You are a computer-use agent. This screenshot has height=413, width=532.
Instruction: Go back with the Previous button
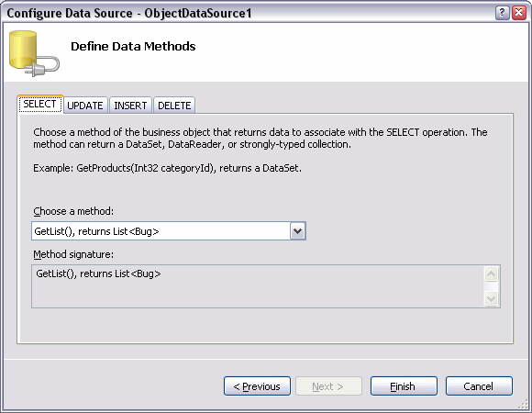257,386
